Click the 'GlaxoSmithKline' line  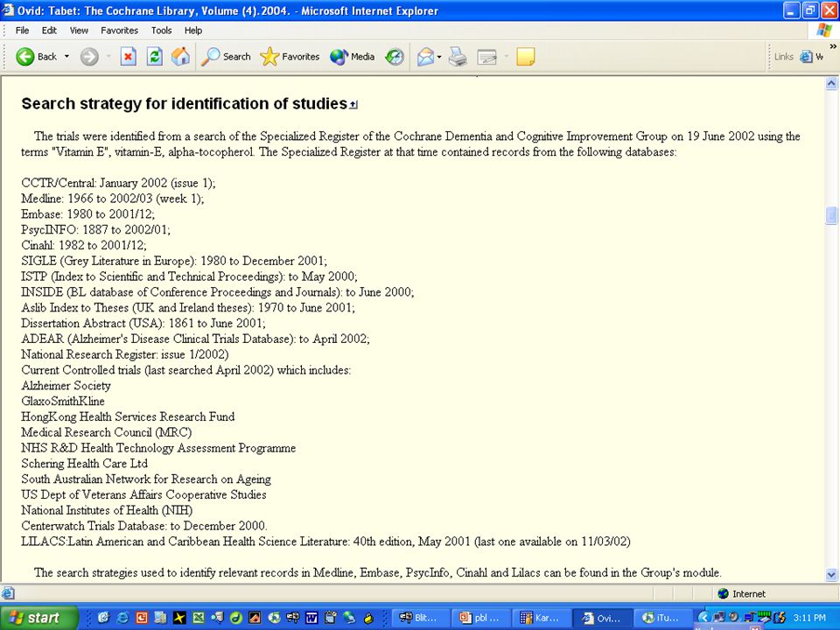[63, 402]
